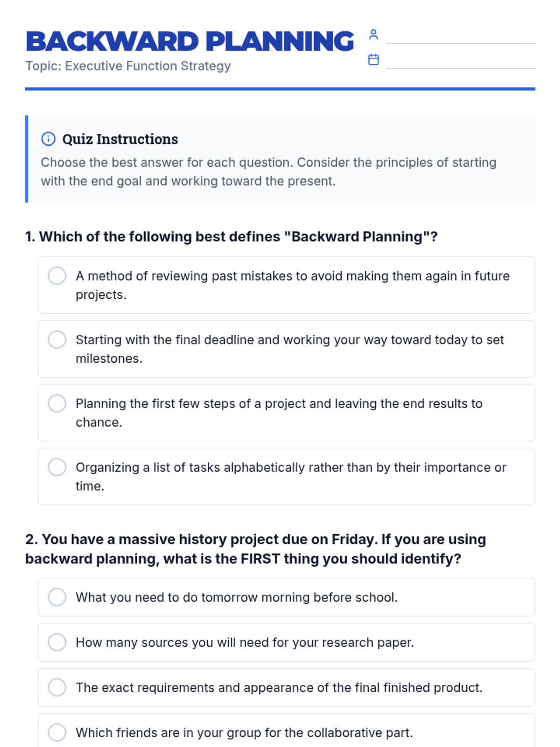Choose 'Planning the first few steps' answer
The image size is (560, 747).
point(57,403)
